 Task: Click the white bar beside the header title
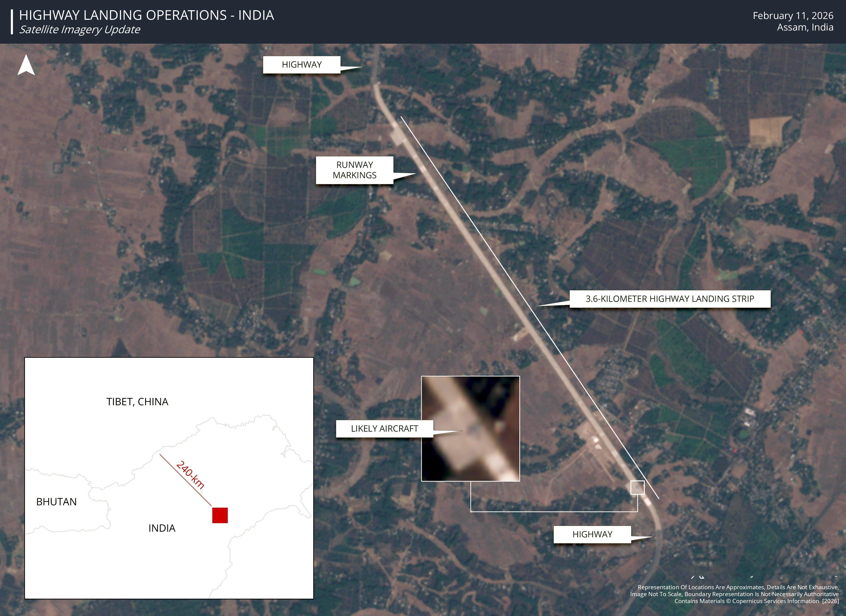[12, 22]
